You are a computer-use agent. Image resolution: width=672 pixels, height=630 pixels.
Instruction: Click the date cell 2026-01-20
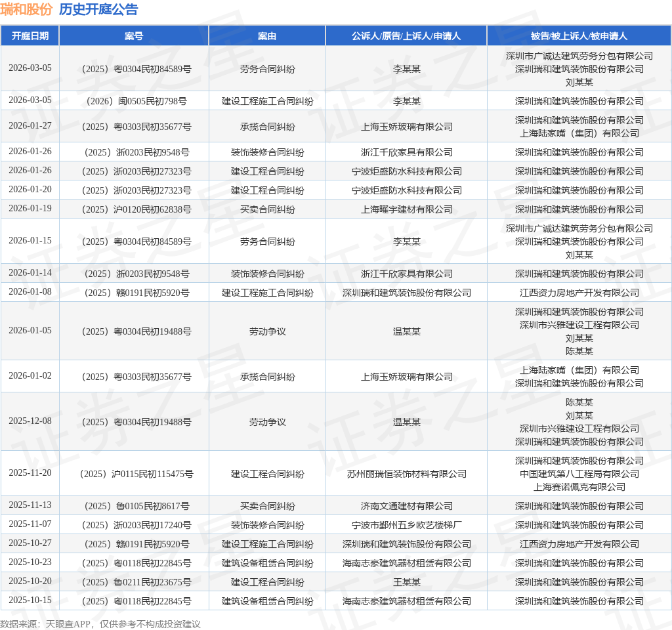click(30, 190)
